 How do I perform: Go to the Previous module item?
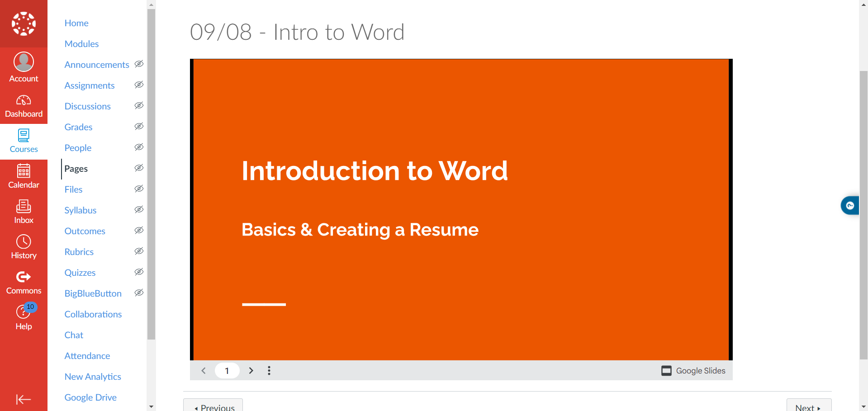(213, 406)
